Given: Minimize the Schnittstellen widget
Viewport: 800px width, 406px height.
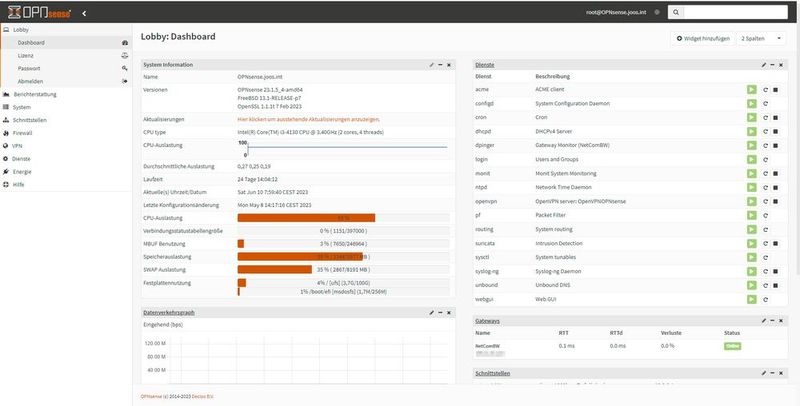Looking at the screenshot, I should pos(772,373).
